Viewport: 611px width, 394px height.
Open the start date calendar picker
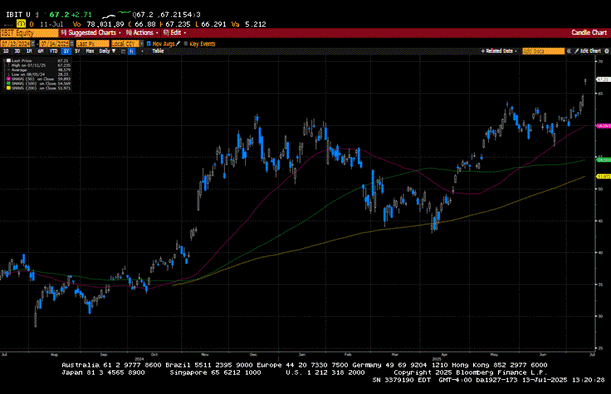(x=33, y=44)
